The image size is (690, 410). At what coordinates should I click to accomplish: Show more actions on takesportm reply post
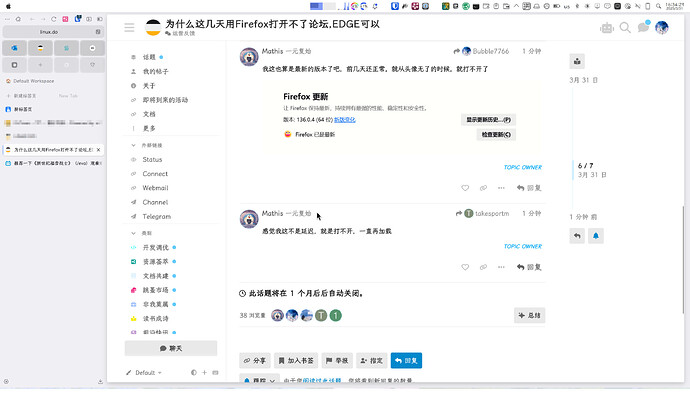[x=501, y=267]
